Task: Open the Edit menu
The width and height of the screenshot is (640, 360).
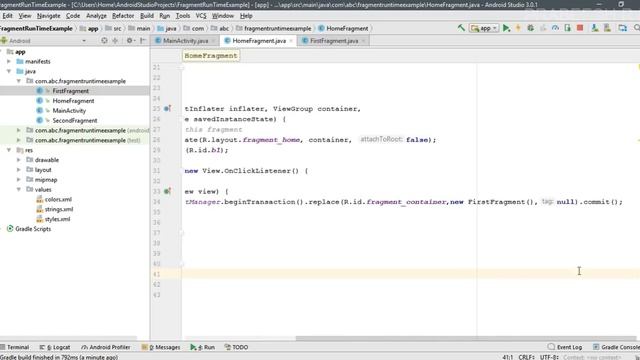Action: pyautogui.click(x=7, y=16)
